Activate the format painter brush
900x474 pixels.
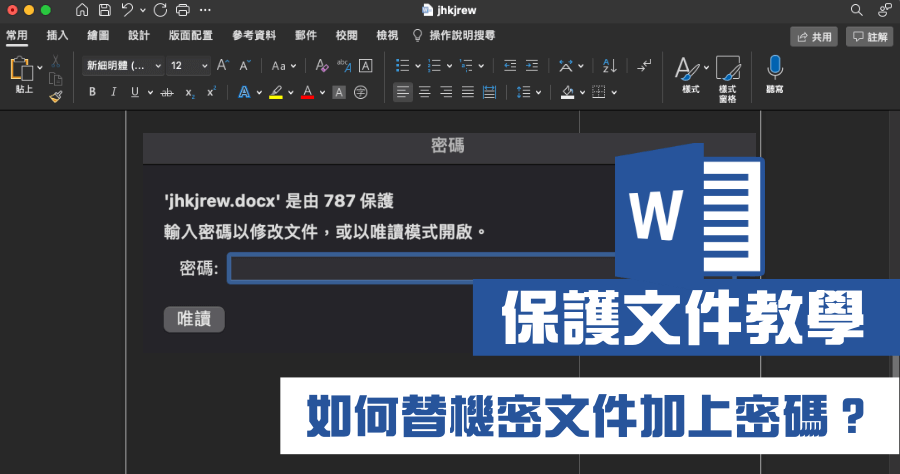point(56,97)
